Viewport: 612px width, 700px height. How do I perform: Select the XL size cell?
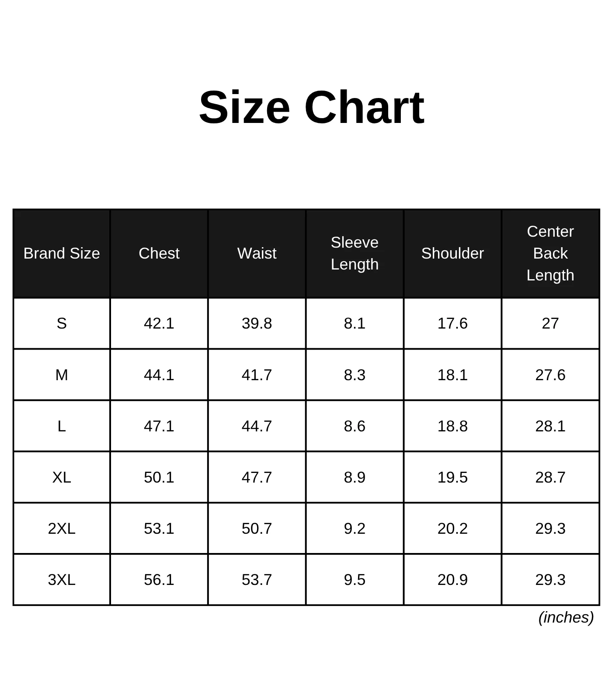[62, 477]
